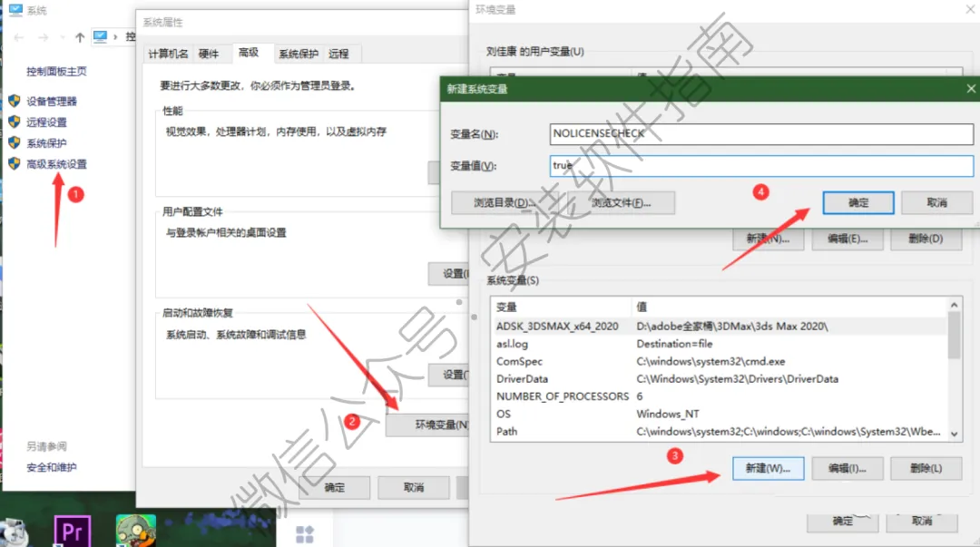Image resolution: width=980 pixels, height=547 pixels.
Task: Select the asl.log variable row
Action: click(720, 344)
